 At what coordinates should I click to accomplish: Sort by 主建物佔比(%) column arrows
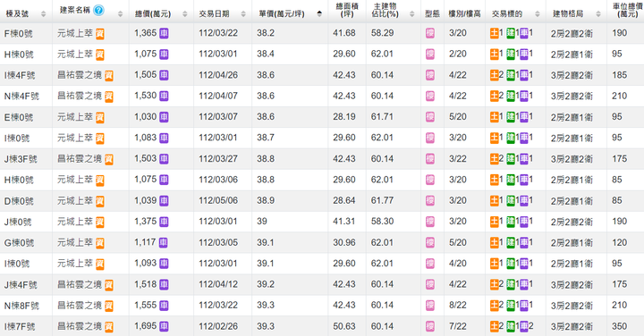(x=412, y=14)
